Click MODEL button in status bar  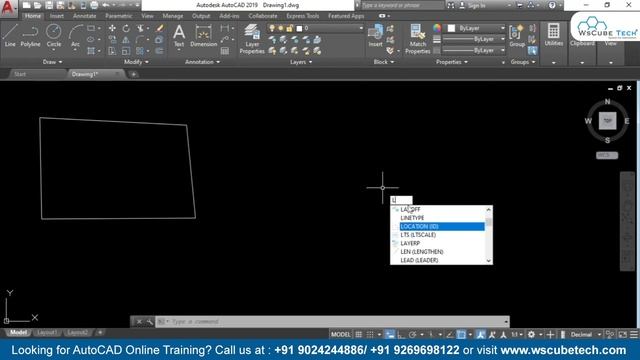(x=340, y=334)
